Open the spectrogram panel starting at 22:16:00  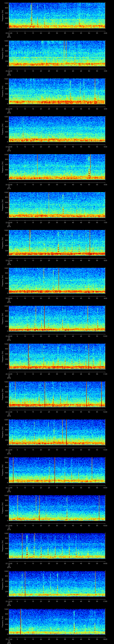coord(57,584)
